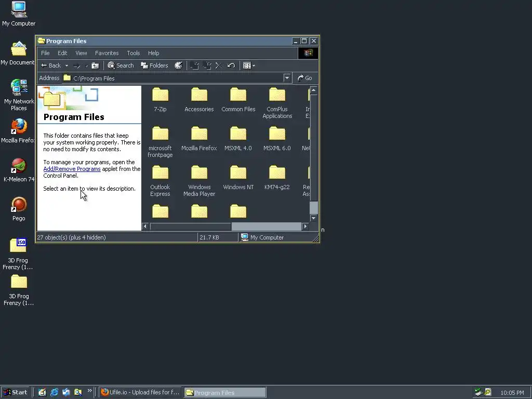Expand quick launch overflow chevron
532x399 pixels.
click(89, 391)
